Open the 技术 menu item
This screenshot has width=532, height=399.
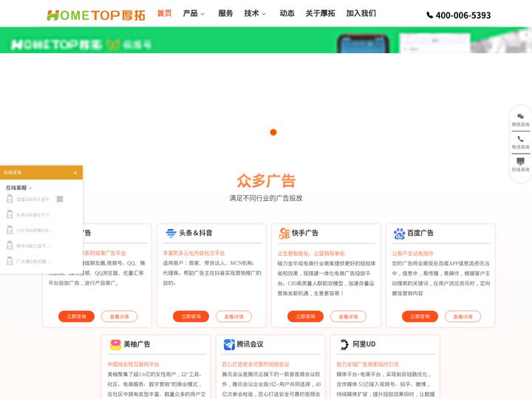[251, 13]
